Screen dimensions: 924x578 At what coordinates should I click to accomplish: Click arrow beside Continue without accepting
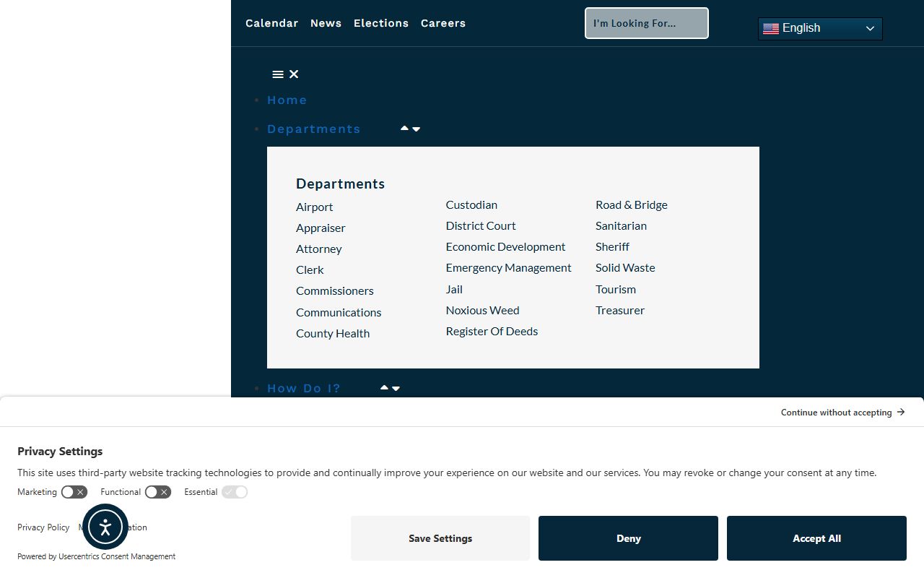pyautogui.click(x=901, y=412)
